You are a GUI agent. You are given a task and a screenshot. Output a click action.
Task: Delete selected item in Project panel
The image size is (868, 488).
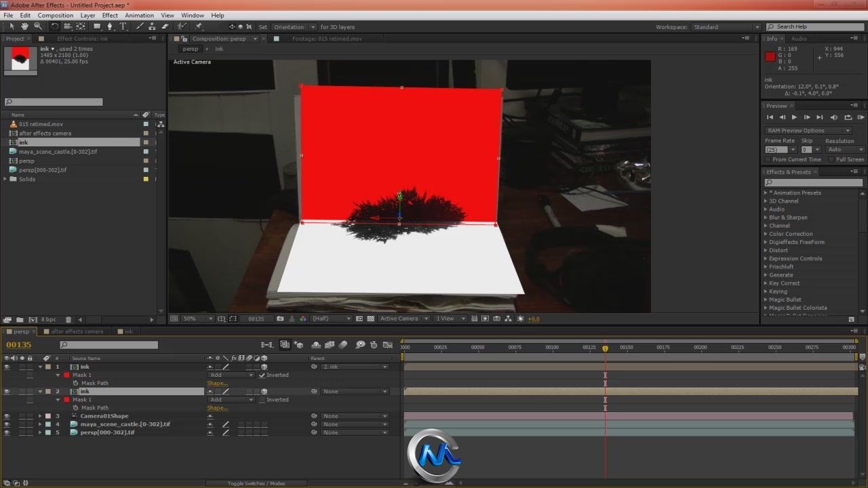pos(69,319)
